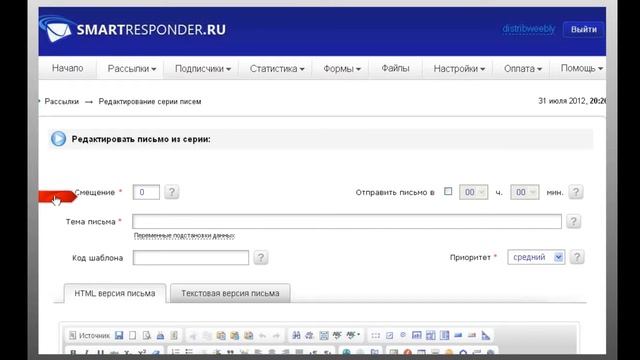Click the SmartResponder.ru logo
The height and width of the screenshot is (360, 640).
click(x=133, y=29)
